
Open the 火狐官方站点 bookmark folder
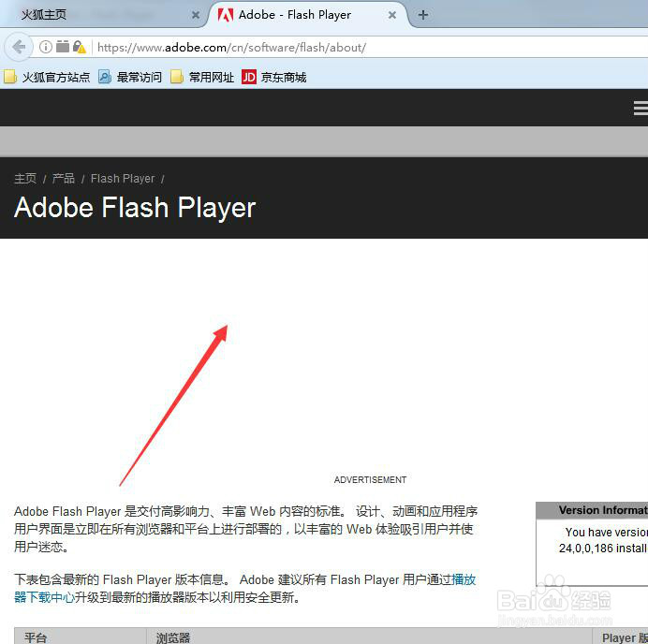tap(47, 78)
